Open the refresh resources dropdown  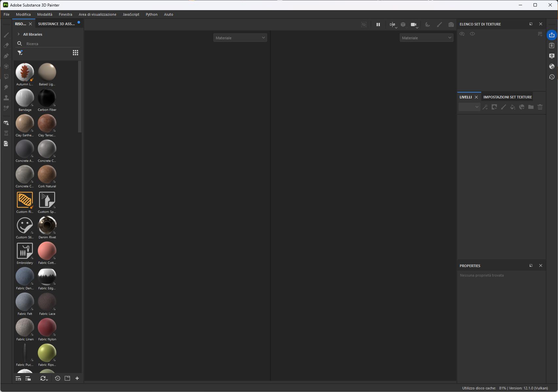(44, 378)
